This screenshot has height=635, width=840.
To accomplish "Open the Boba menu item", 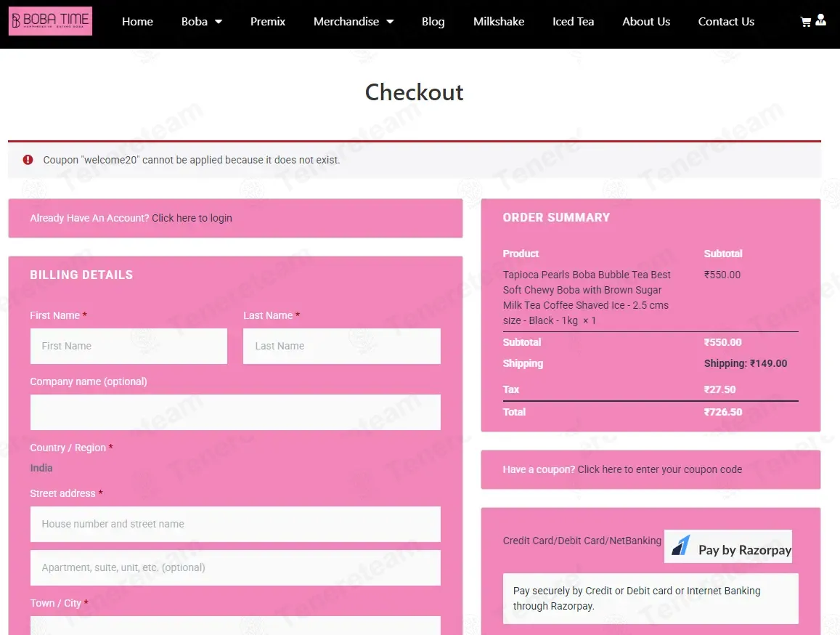I will (x=195, y=22).
